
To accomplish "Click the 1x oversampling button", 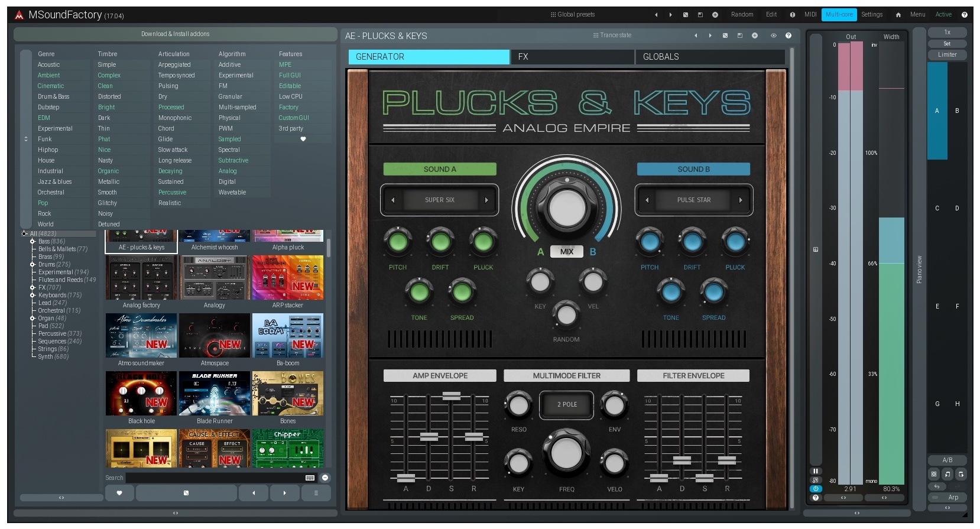I will pos(947,33).
